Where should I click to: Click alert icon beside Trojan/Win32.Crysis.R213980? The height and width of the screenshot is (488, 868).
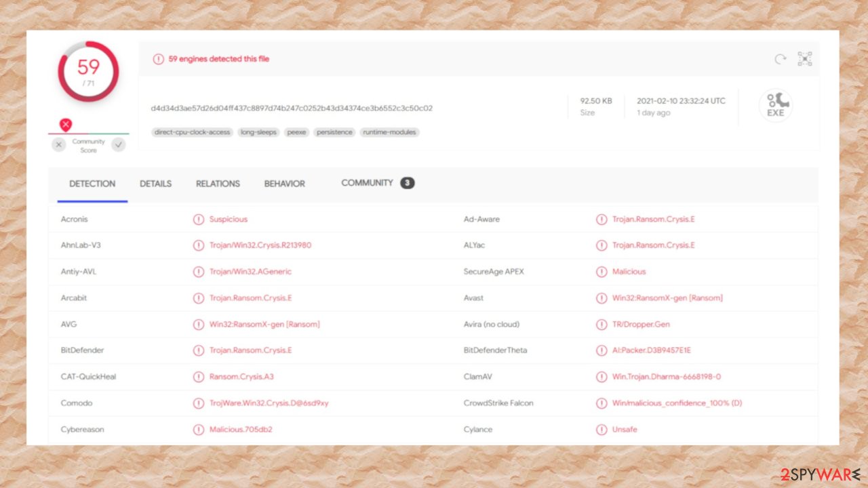(199, 245)
